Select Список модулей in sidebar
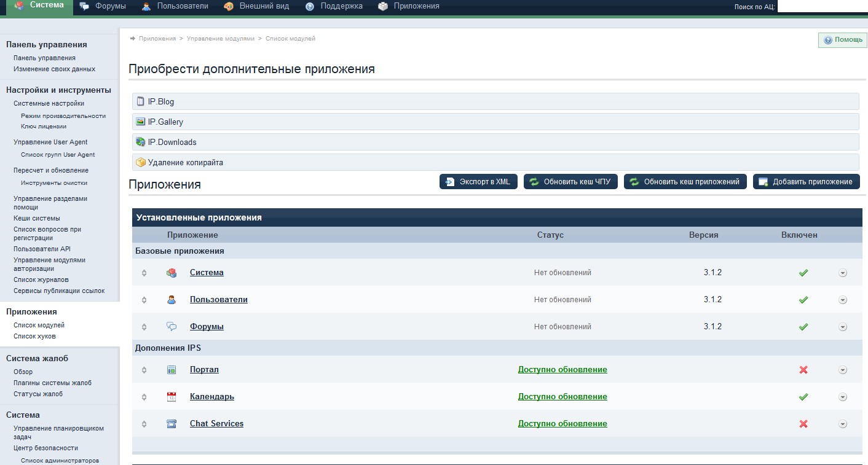Screen dimensions: 868x465 [x=39, y=325]
